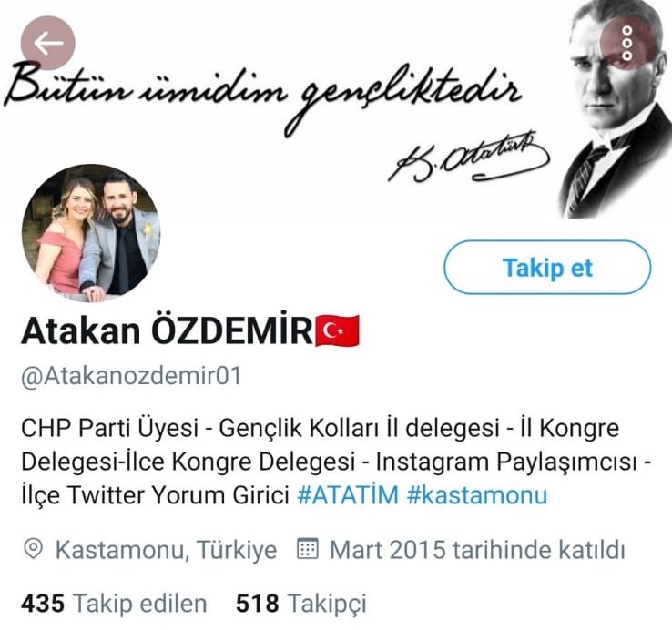Screen dimensions: 672x630
Task: Click the K. Atatürk signature in banner
Action: tap(468, 157)
